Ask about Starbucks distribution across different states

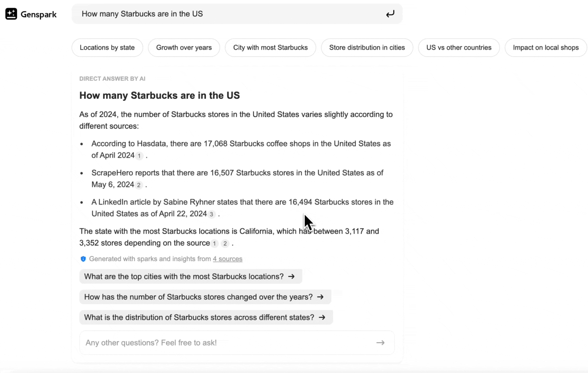point(205,317)
